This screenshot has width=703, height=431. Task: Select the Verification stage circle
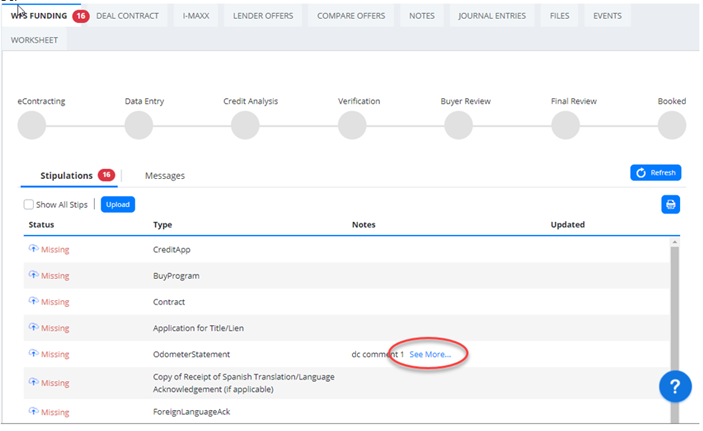[x=352, y=125]
